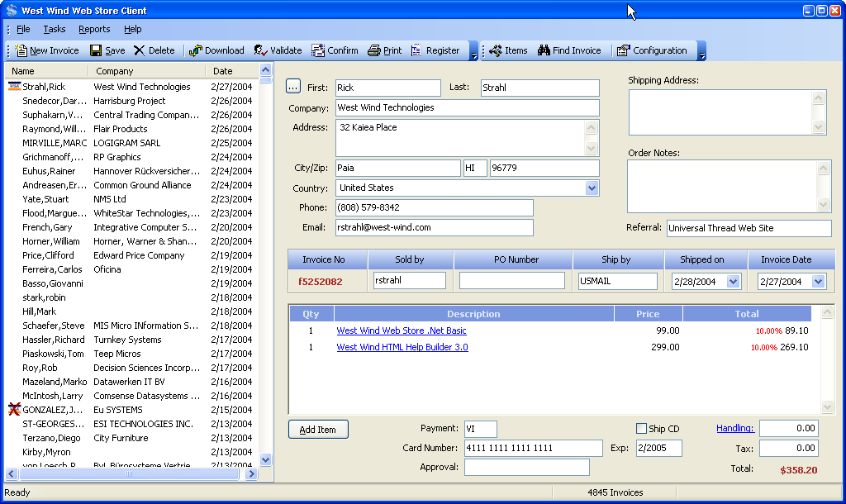Viewport: 846px width, 504px height.
Task: Click the New Invoice toolbar icon
Action: [21, 50]
